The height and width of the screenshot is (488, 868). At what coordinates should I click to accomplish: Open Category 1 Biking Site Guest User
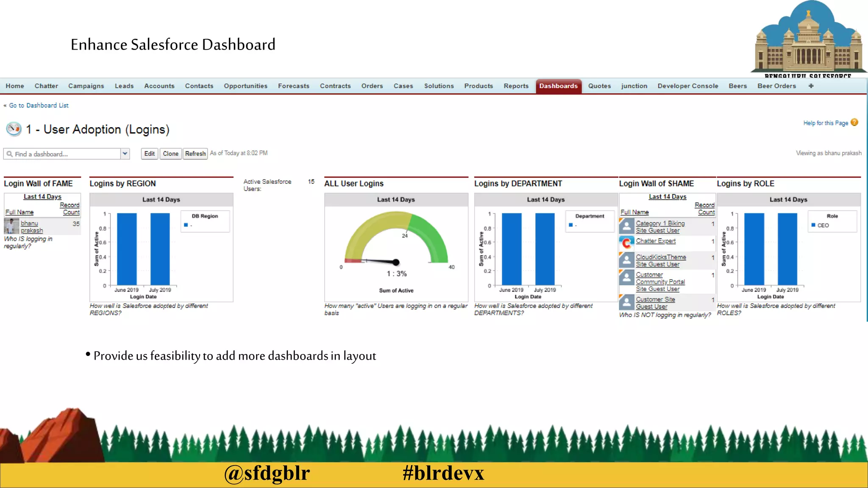pyautogui.click(x=660, y=227)
